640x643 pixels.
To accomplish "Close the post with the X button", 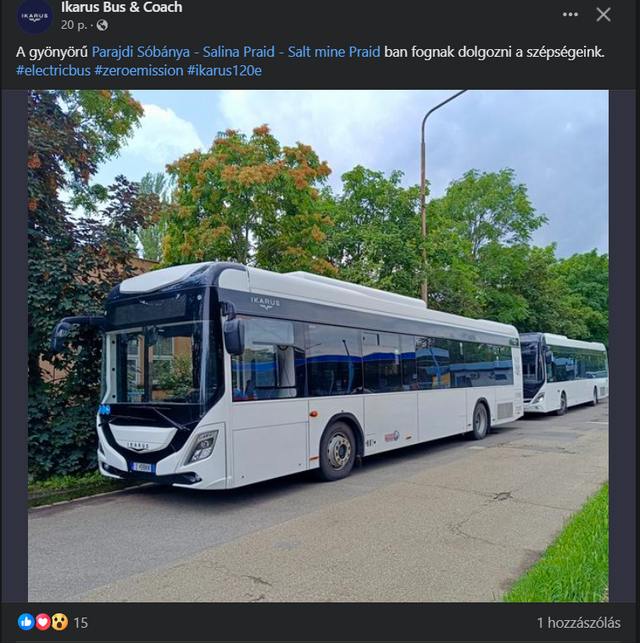I will (x=603, y=15).
